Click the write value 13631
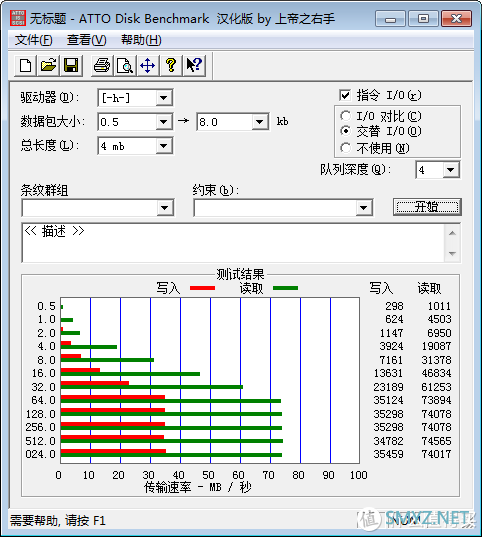Image resolution: width=482 pixels, height=537 pixels. [x=388, y=373]
